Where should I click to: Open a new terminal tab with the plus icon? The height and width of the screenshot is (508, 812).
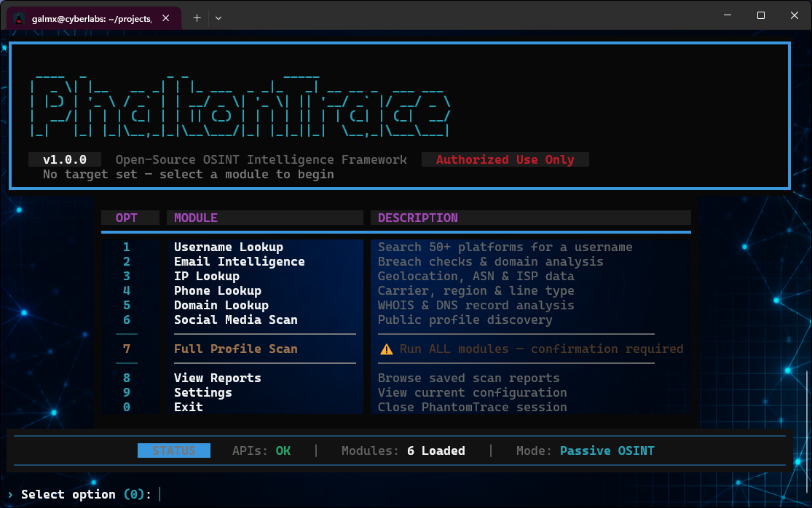tap(196, 15)
